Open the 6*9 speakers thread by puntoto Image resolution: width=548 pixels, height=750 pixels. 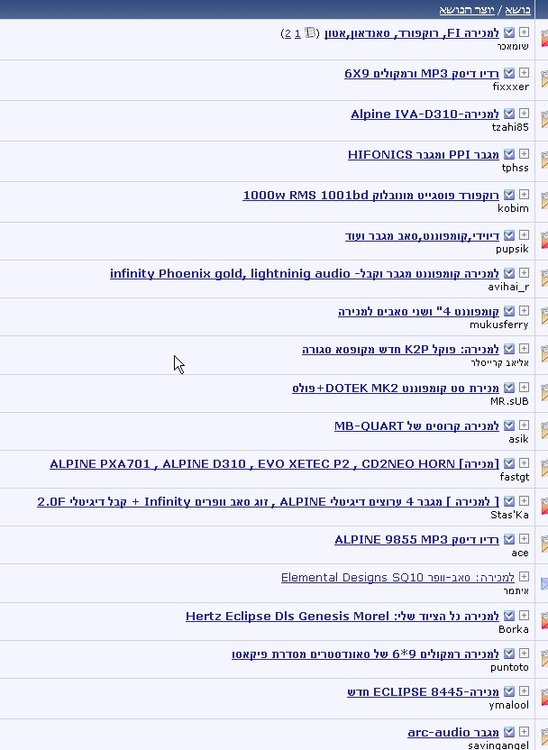click(x=365, y=654)
